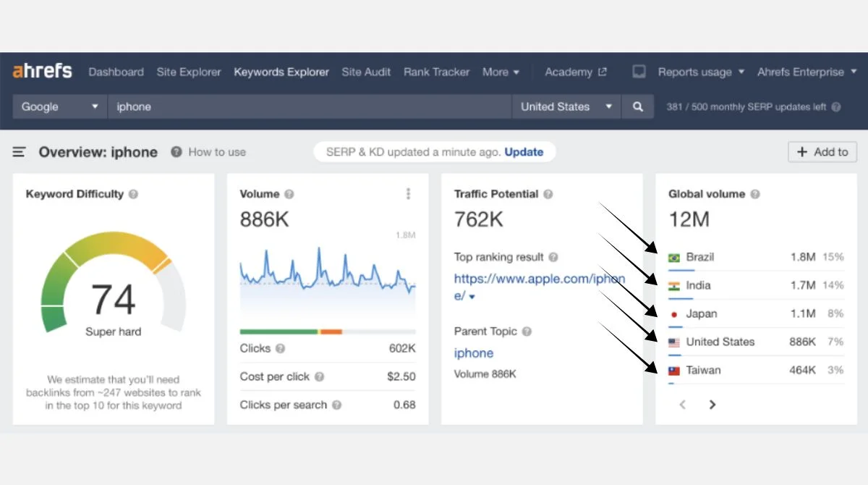This screenshot has width=868, height=485.
Task: Click Update to refresh SERP & KD
Action: [x=524, y=152]
